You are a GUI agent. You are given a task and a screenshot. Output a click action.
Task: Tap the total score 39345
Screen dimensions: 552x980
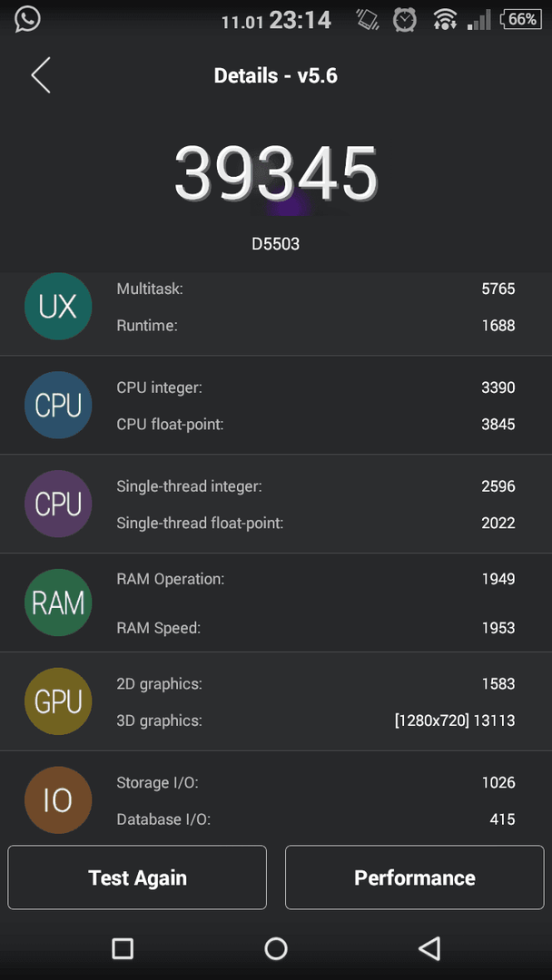pos(276,173)
